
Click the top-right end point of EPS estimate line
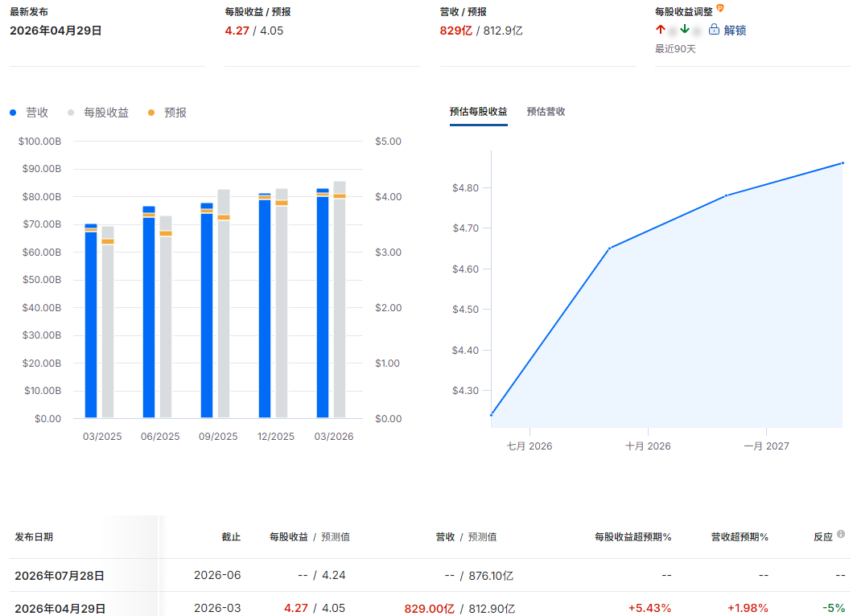click(x=843, y=162)
